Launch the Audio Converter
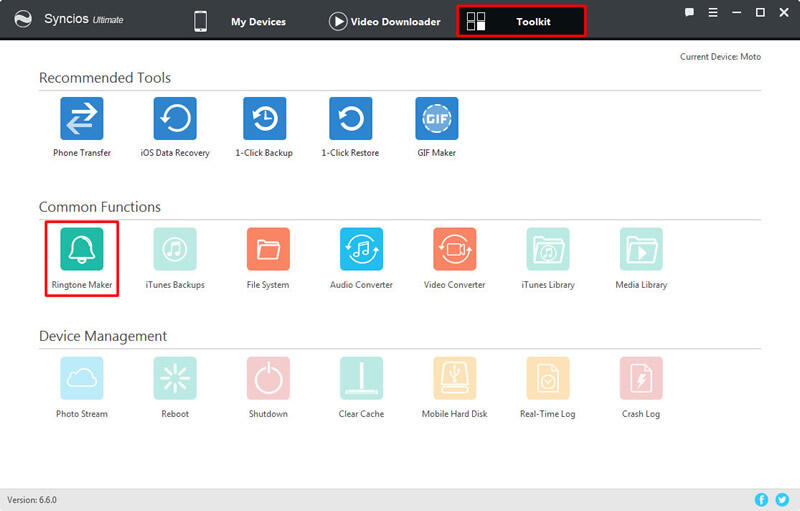Screen dimensions: 800x511 (361, 250)
